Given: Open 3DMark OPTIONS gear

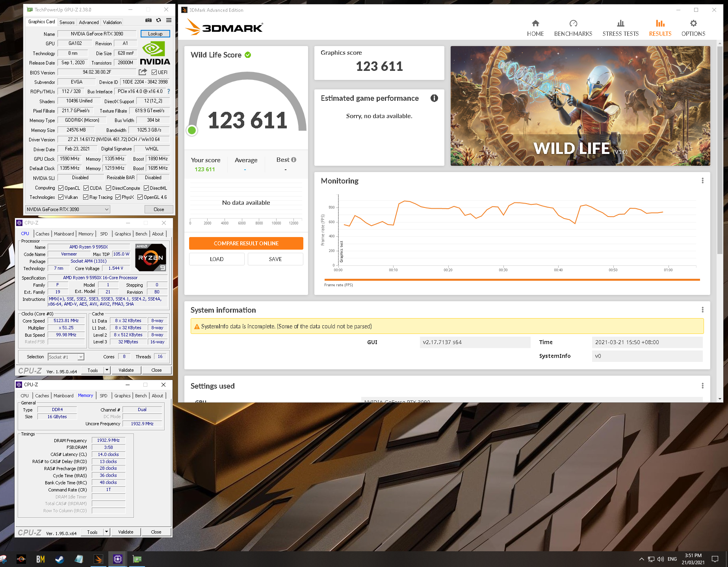Looking at the screenshot, I should pos(693,28).
